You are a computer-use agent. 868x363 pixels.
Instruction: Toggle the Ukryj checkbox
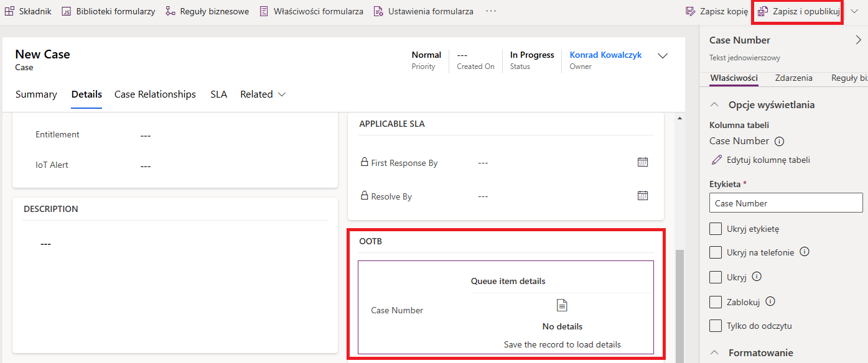click(716, 277)
